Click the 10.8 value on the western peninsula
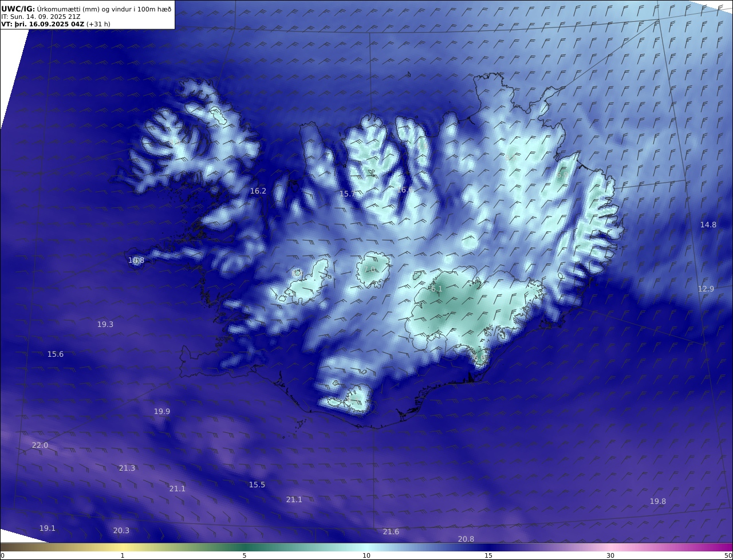This screenshot has height=560, width=733. tap(136, 261)
